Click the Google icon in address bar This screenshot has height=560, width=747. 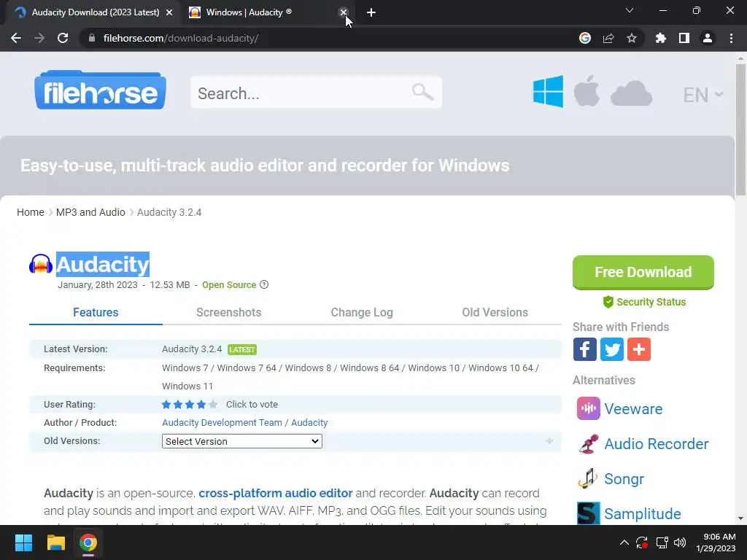585,38
